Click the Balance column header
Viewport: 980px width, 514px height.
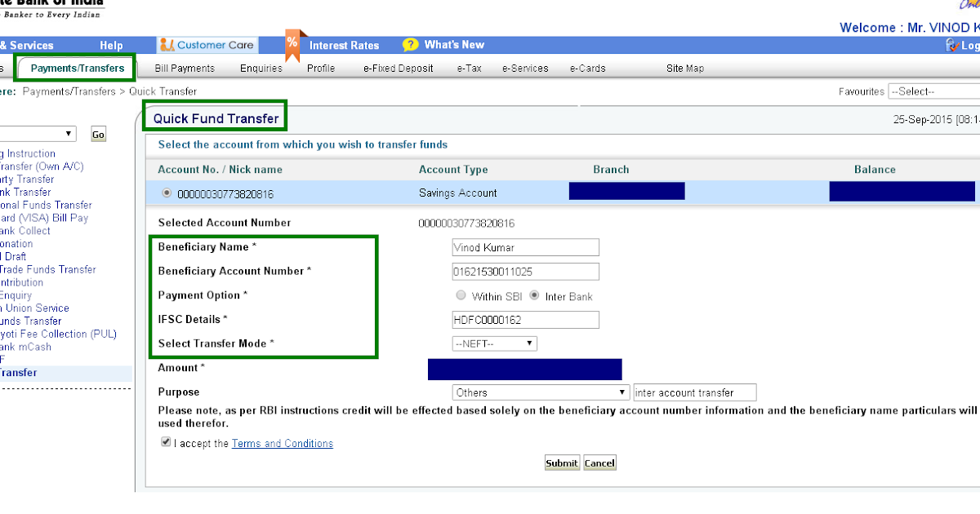click(875, 170)
